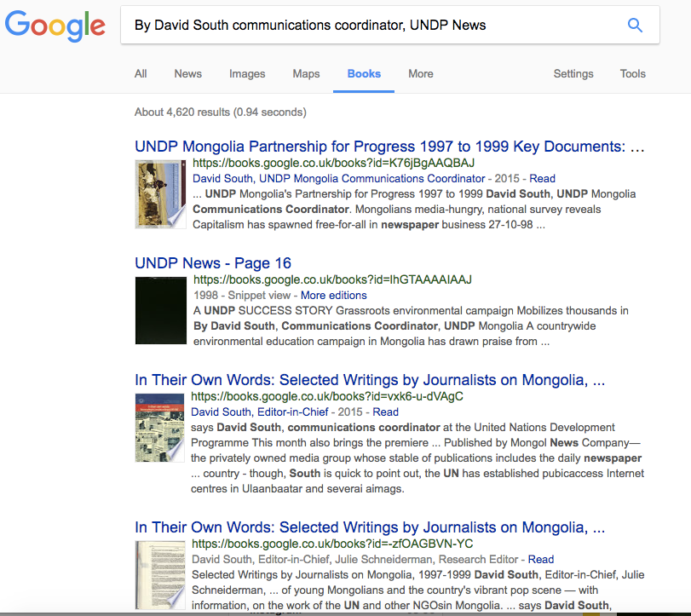Click the Google logo
Viewport: 691px width, 616px height.
(55, 26)
